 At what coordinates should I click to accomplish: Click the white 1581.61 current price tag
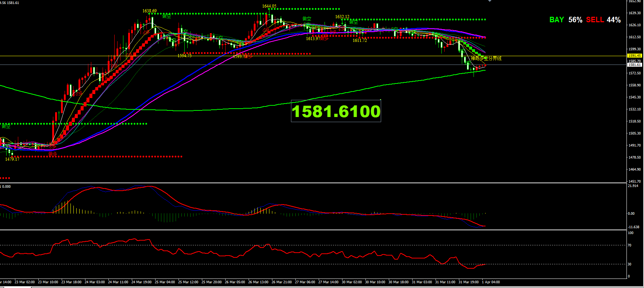point(635,65)
